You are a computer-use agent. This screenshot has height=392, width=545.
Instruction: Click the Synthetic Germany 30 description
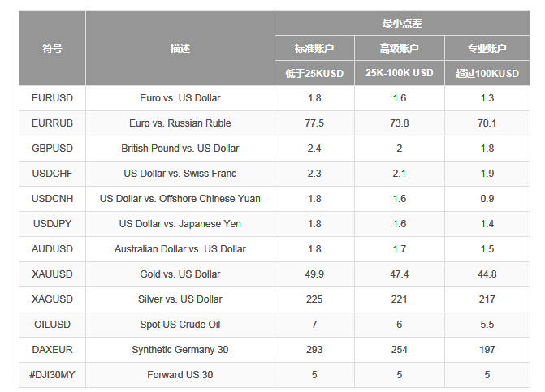click(x=180, y=349)
